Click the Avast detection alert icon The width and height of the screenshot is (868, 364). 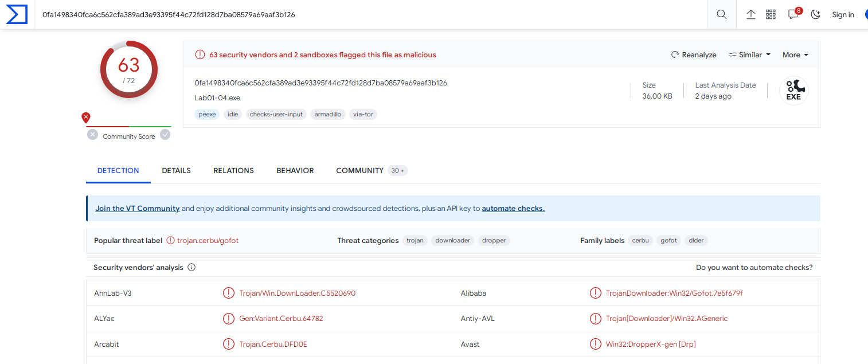tap(596, 345)
